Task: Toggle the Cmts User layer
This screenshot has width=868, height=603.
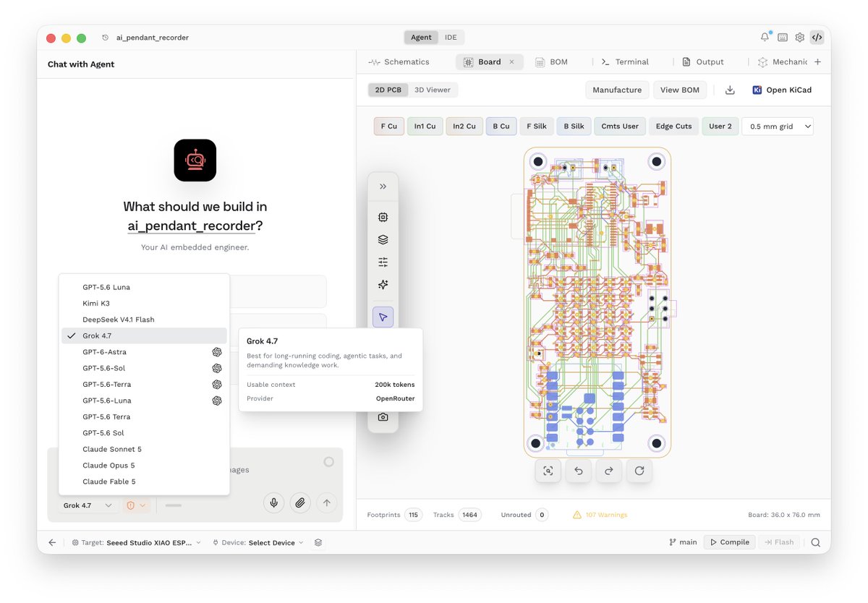Action: pos(620,127)
